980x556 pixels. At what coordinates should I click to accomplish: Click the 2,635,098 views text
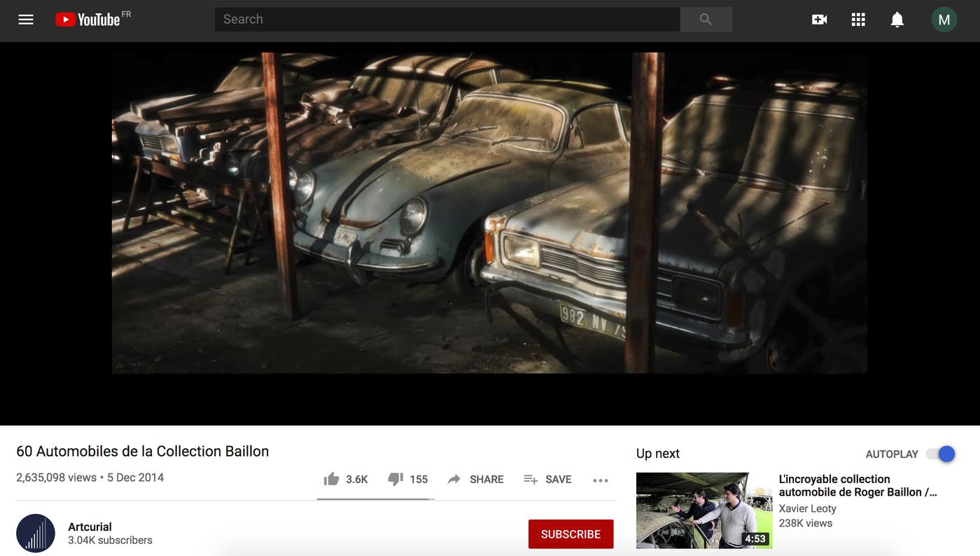pyautogui.click(x=56, y=478)
